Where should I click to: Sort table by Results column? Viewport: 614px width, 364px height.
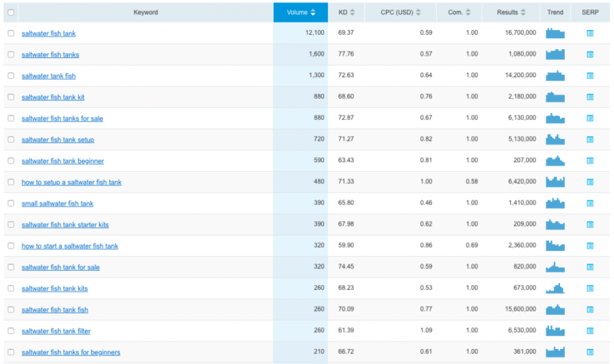pos(510,12)
